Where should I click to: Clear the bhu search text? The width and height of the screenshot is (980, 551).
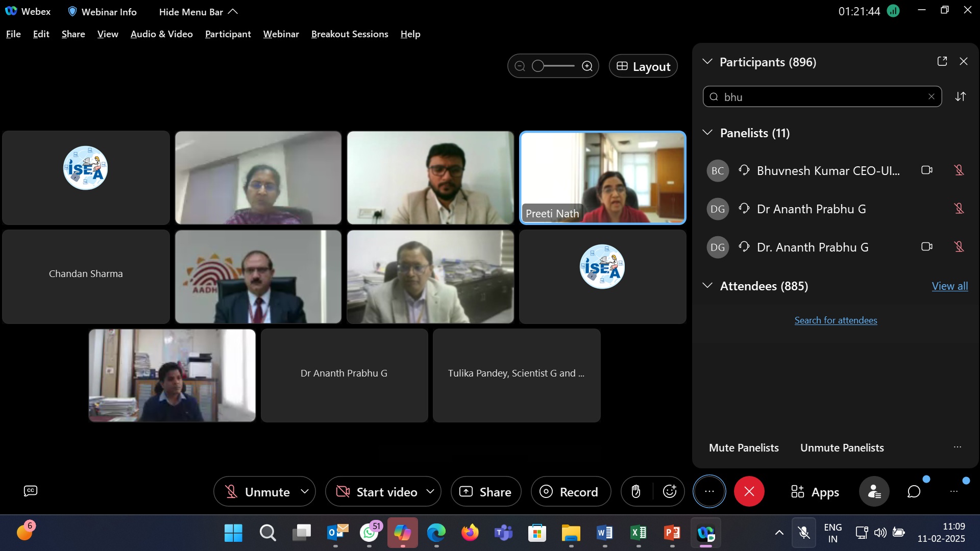[932, 96]
